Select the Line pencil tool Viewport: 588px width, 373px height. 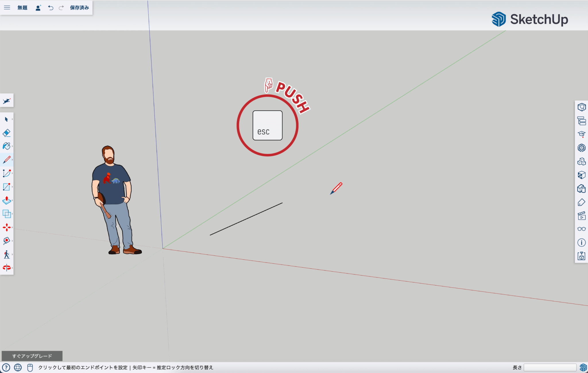6,160
